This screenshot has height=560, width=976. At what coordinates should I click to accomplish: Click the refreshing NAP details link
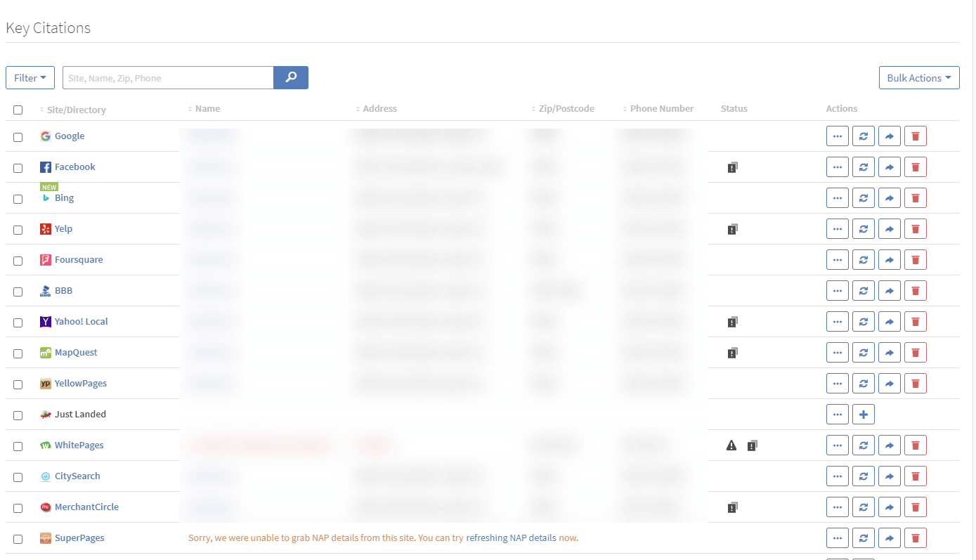coord(511,538)
